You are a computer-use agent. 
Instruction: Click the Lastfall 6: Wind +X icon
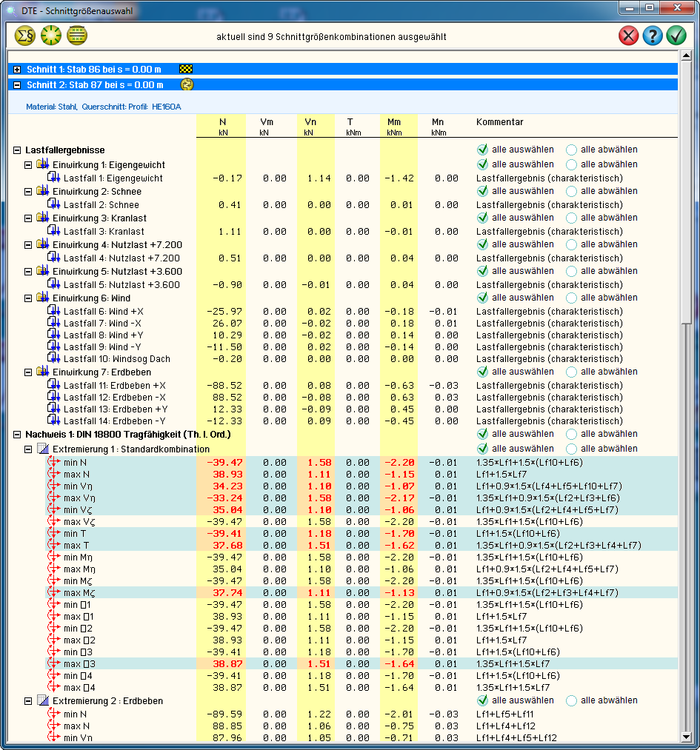coord(53,312)
